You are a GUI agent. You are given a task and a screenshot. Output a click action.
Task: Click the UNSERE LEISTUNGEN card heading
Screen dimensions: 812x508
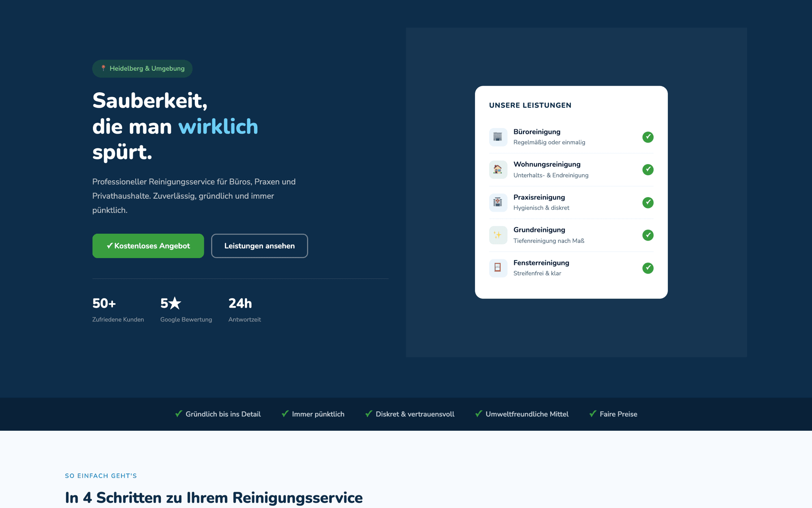click(x=530, y=105)
